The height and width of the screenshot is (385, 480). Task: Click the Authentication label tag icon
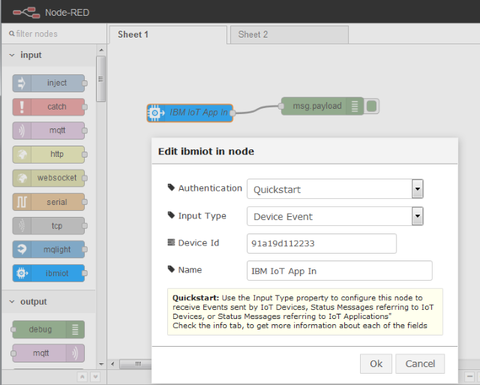point(171,187)
